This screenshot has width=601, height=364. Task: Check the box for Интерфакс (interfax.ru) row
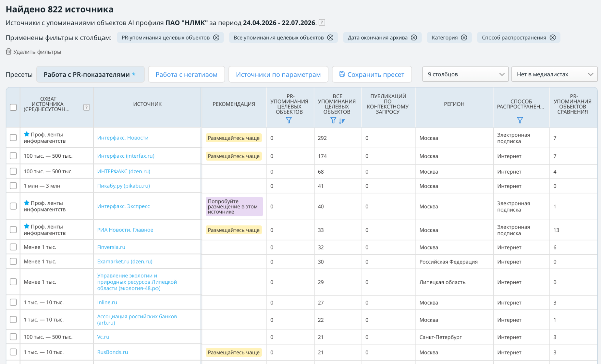(13, 156)
